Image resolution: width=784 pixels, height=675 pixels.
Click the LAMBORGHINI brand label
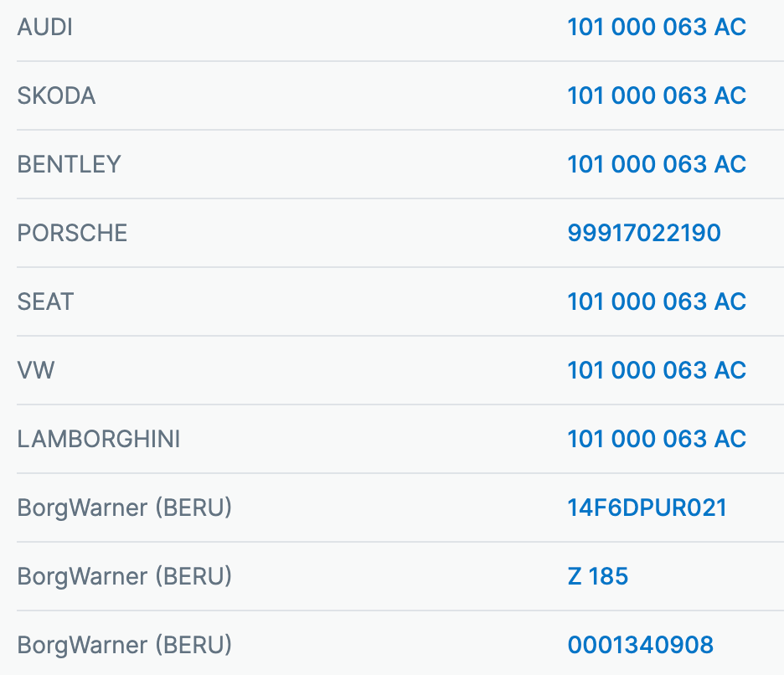click(x=98, y=440)
